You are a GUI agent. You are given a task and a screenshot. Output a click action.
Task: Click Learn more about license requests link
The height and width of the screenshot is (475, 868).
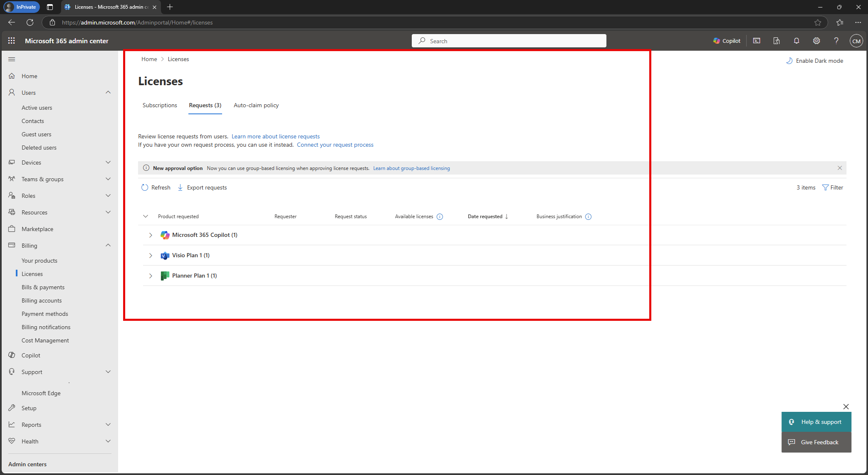(x=276, y=136)
